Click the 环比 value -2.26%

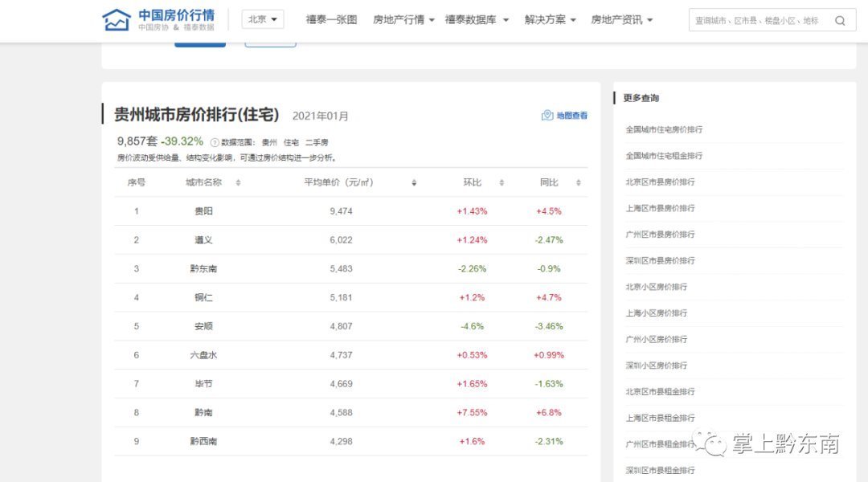tap(473, 268)
